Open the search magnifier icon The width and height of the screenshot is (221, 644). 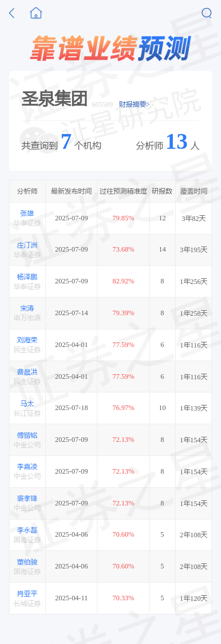[207, 13]
